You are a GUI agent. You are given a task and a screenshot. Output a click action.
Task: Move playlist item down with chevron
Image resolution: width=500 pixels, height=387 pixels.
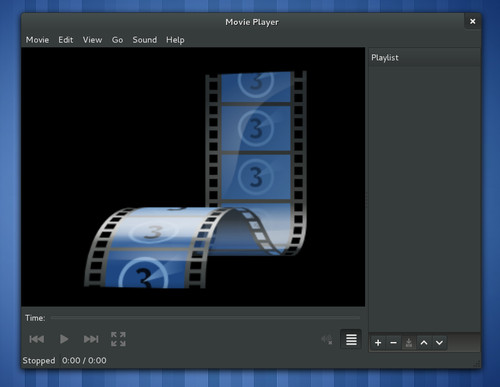coord(439,343)
